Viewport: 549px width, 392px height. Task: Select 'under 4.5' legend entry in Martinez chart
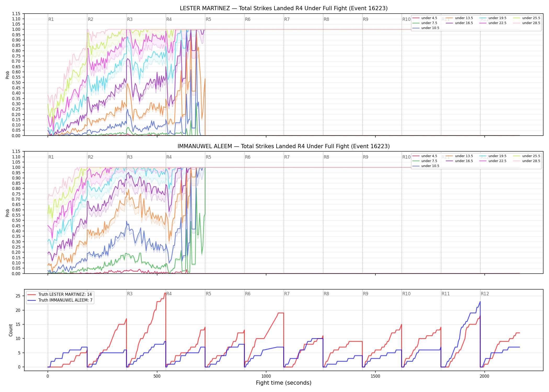tap(425, 18)
